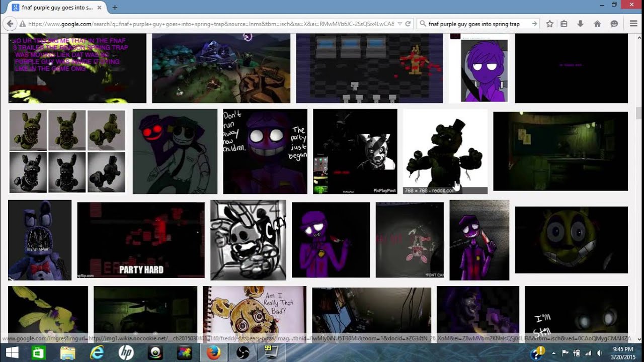This screenshot has width=644, height=362.
Task: Open the 768 × 768 reddit Freddy image
Action: [445, 151]
